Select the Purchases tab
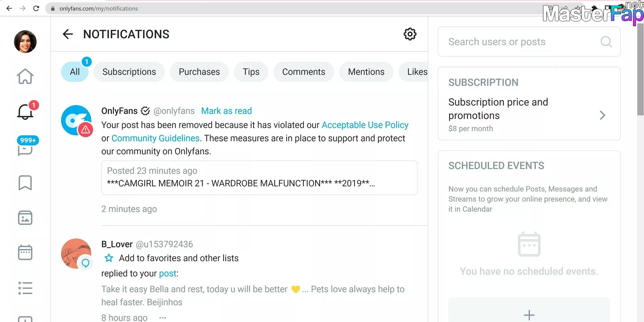 [x=199, y=72]
